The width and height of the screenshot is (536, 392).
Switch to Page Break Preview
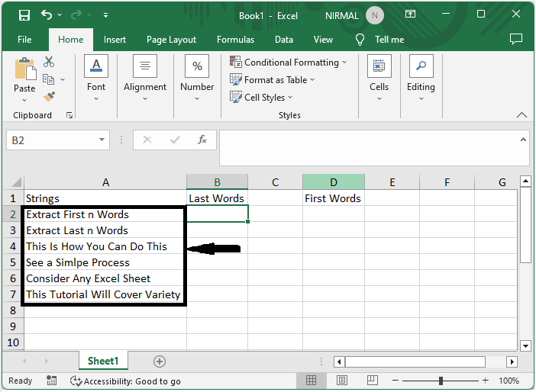click(x=372, y=381)
